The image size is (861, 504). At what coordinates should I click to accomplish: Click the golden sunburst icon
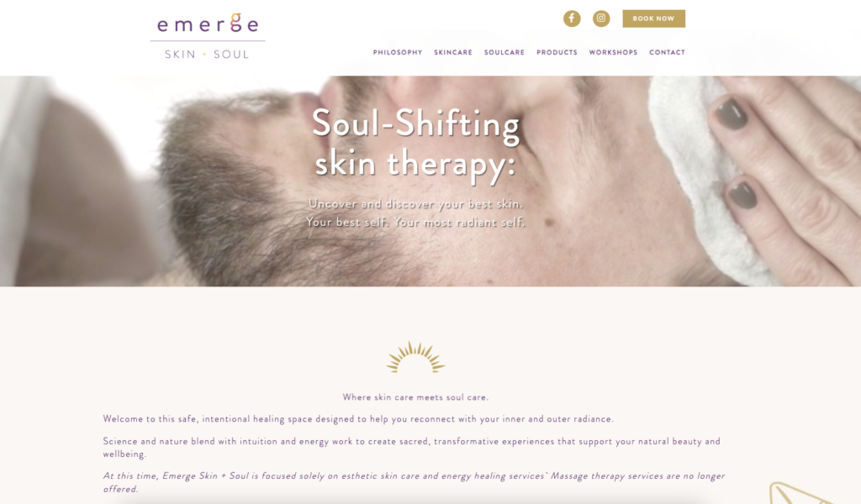click(x=415, y=358)
